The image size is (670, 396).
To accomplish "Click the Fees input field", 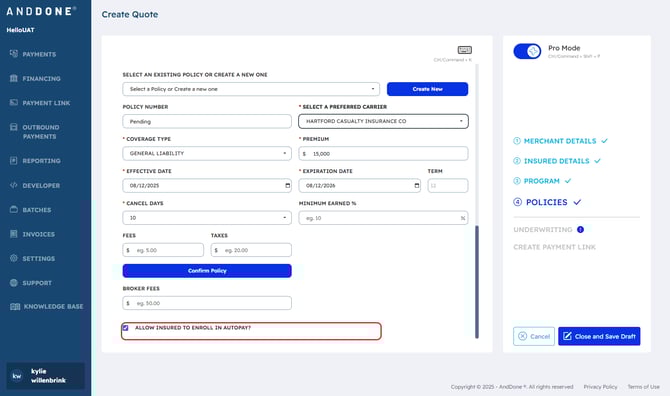I will click(163, 250).
